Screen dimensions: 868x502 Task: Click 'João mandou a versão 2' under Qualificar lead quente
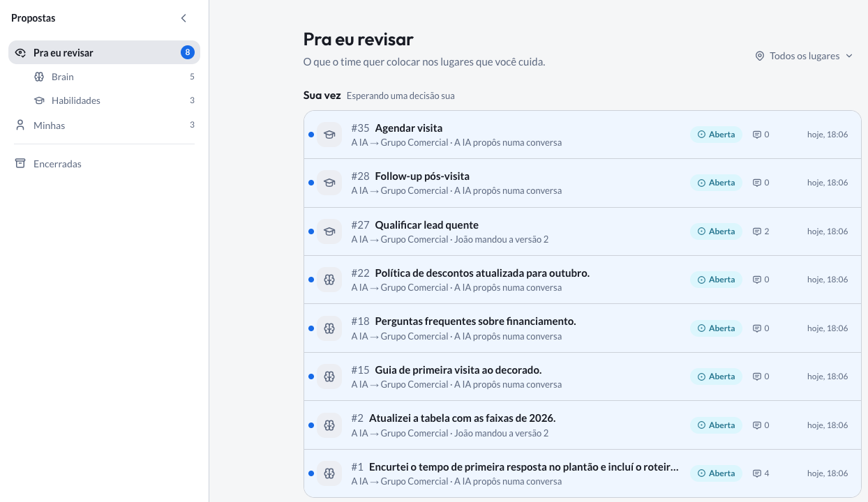pyautogui.click(x=502, y=239)
